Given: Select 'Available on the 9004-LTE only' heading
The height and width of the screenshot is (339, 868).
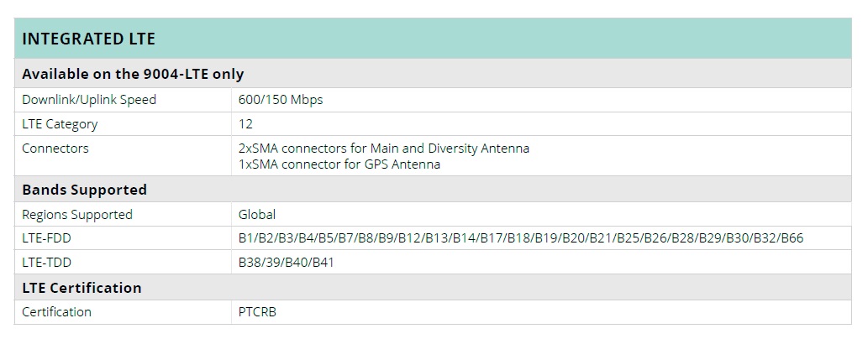Looking at the screenshot, I should pos(133,74).
